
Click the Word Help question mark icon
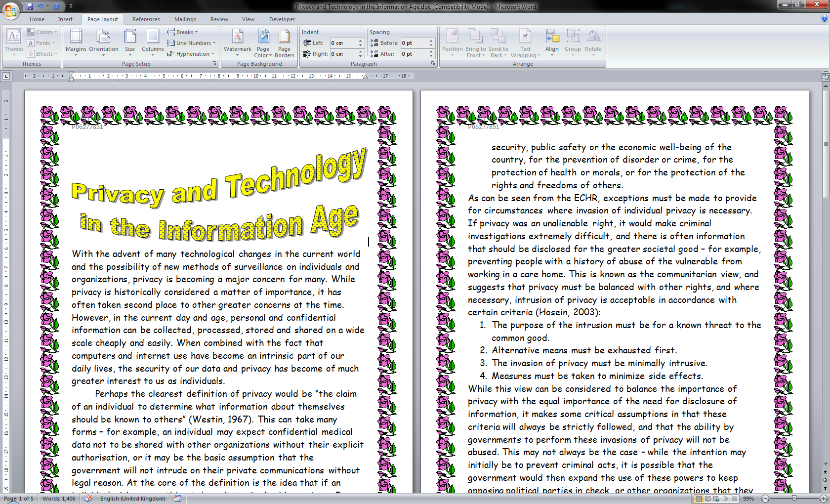click(824, 19)
